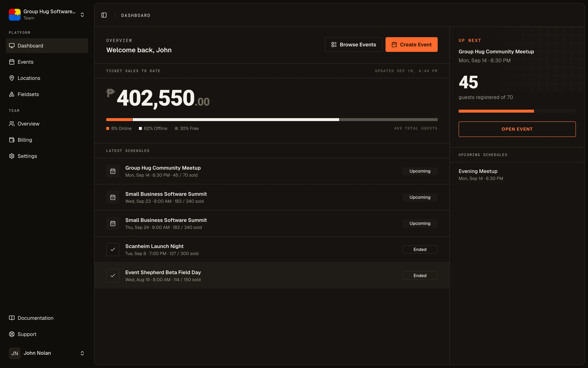Screen dimensions: 588x368
Task: Click the Support lifebuoy icon
Action: 12,334
